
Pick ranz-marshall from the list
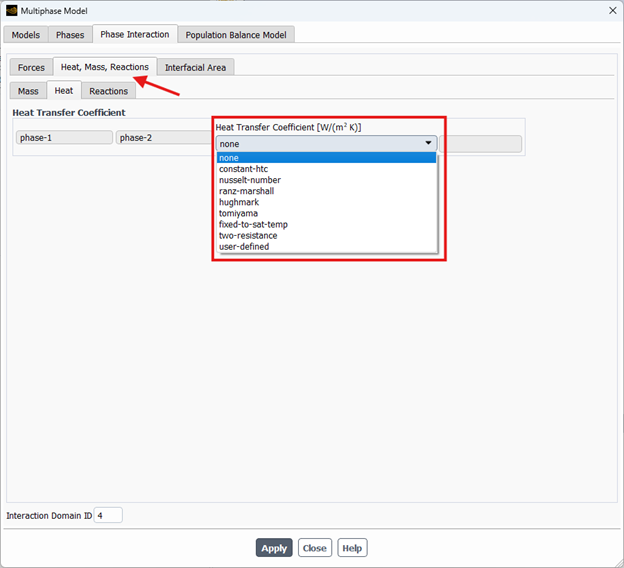[246, 191]
